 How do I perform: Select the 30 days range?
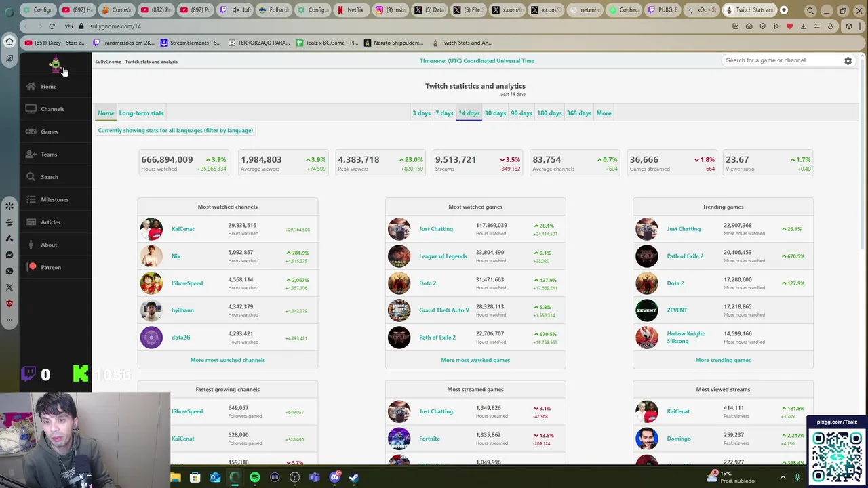coord(495,113)
